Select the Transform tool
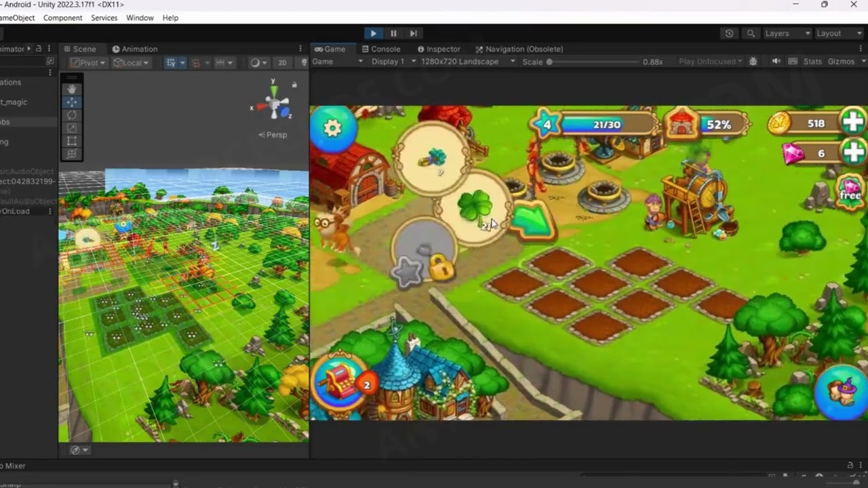 pyautogui.click(x=71, y=153)
